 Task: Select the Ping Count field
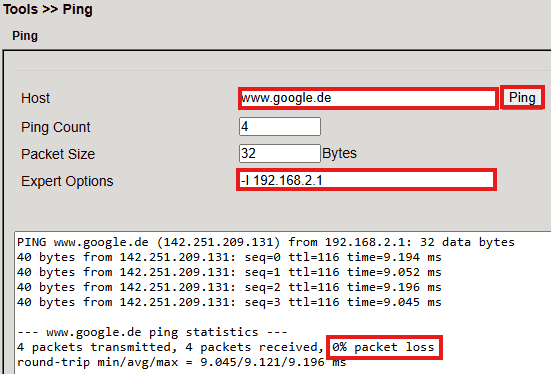point(280,127)
